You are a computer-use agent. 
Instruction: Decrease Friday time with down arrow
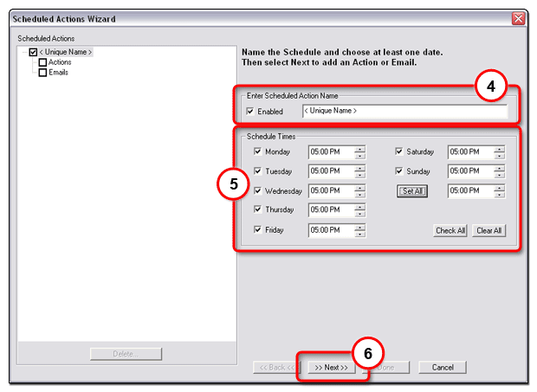pyautogui.click(x=359, y=234)
